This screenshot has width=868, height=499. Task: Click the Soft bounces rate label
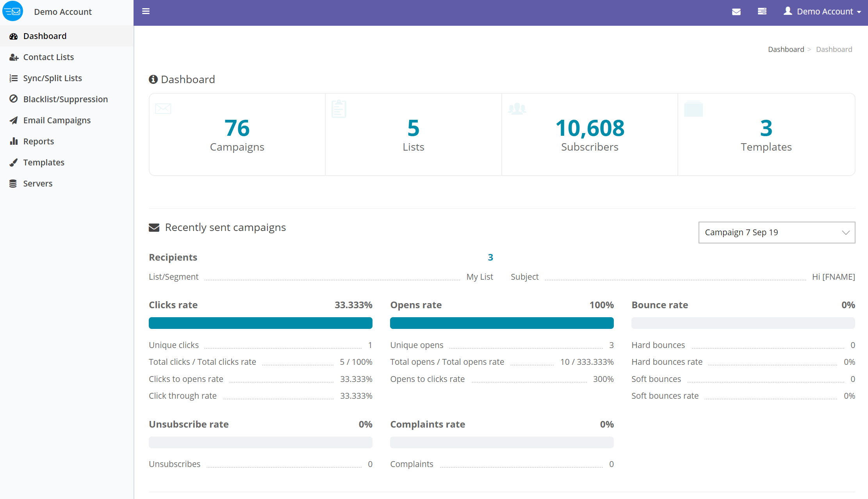[x=665, y=396]
